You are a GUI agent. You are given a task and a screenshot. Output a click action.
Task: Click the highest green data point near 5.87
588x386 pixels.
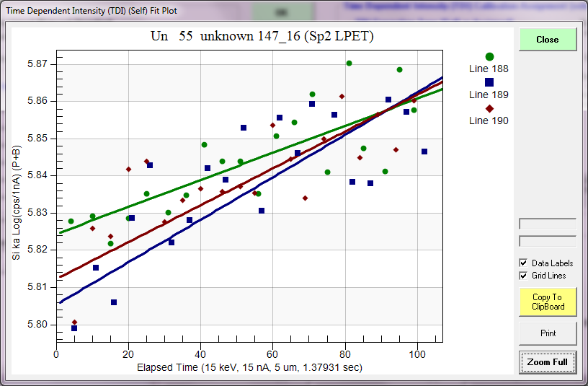pos(349,63)
